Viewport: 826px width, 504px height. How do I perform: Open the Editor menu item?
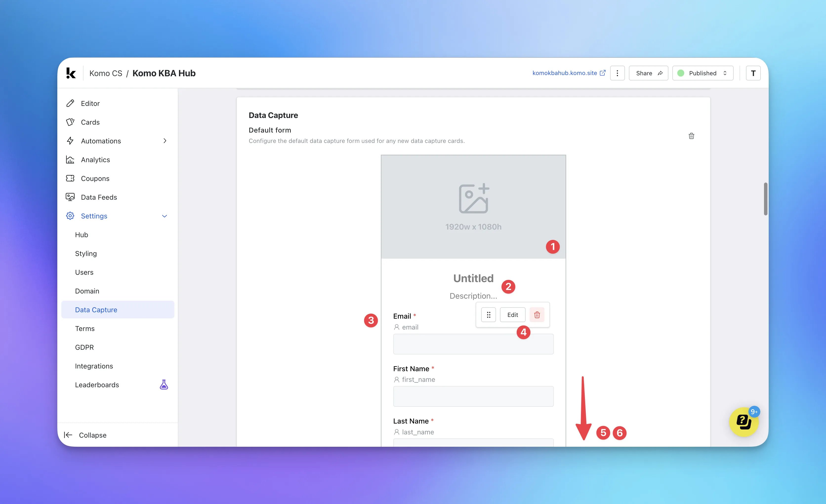point(117,103)
